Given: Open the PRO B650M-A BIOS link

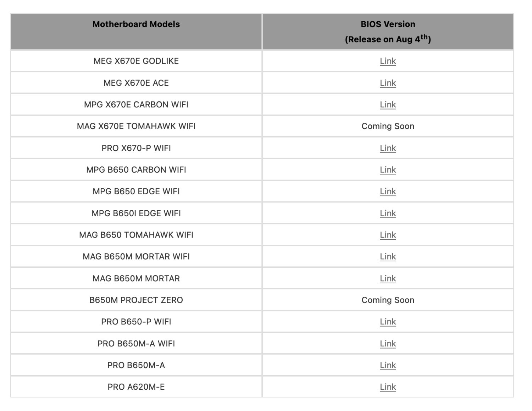Looking at the screenshot, I should click(388, 366).
